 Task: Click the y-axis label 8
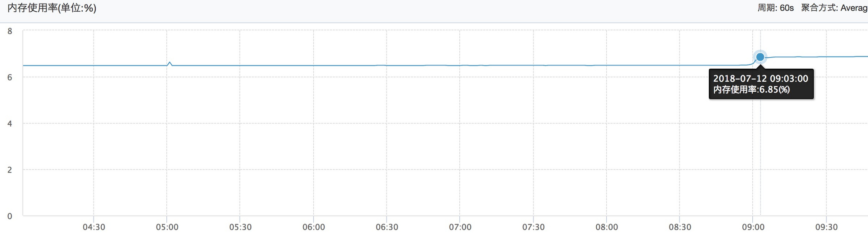(9, 31)
